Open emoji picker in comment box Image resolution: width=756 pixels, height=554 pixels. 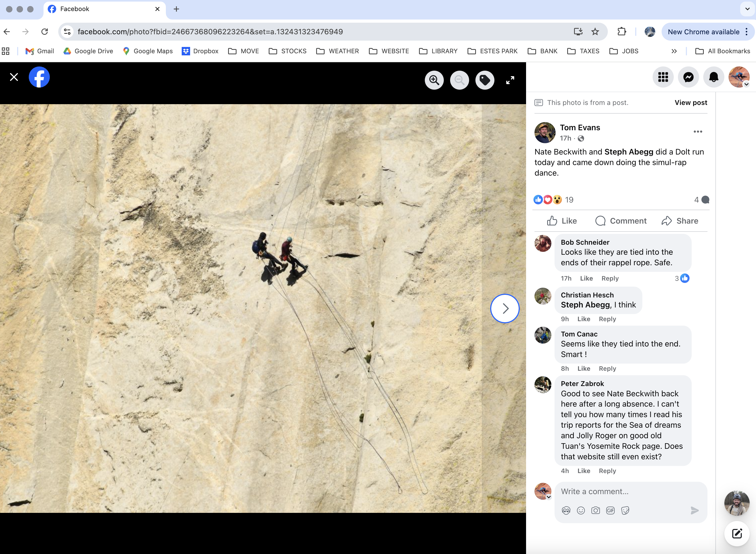(581, 510)
